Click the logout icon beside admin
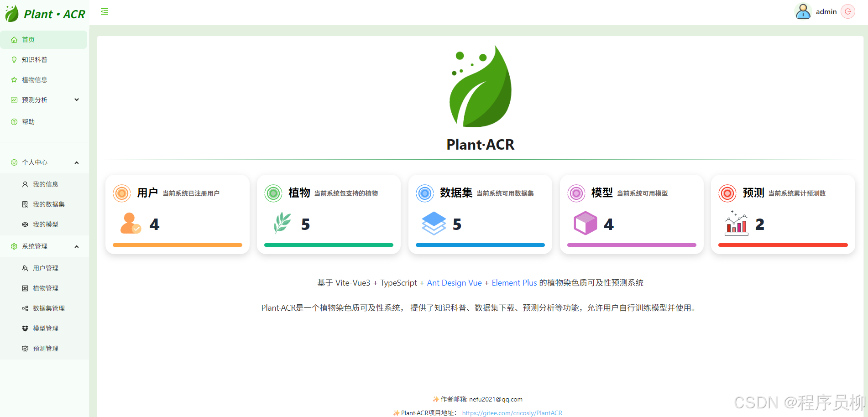This screenshot has width=868, height=417. click(847, 11)
